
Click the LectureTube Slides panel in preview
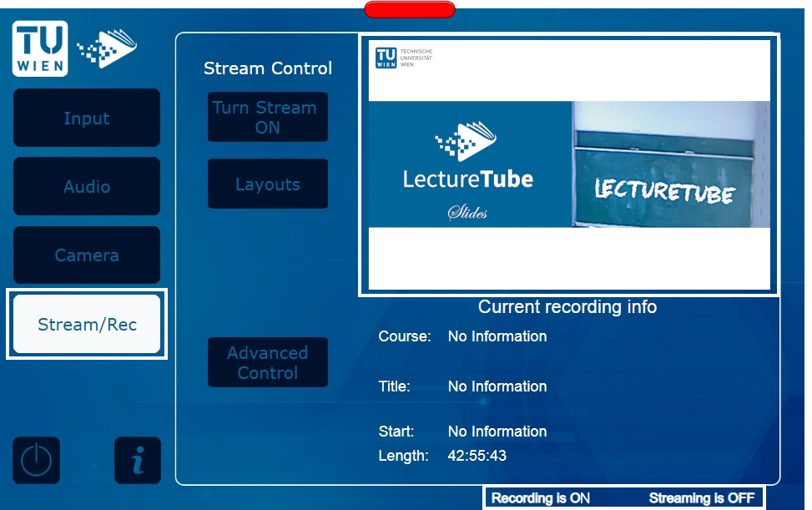point(470,164)
